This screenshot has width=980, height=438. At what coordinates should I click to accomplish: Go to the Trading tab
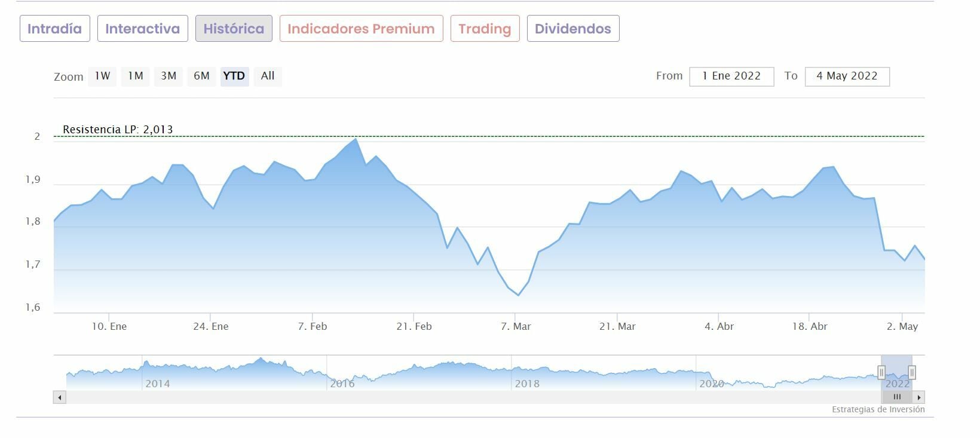click(485, 29)
